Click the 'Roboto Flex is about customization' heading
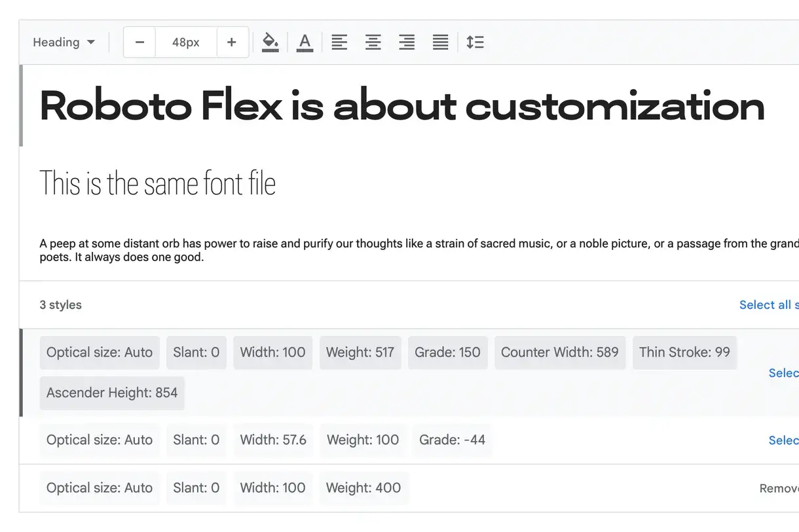799x532 pixels. (x=402, y=105)
